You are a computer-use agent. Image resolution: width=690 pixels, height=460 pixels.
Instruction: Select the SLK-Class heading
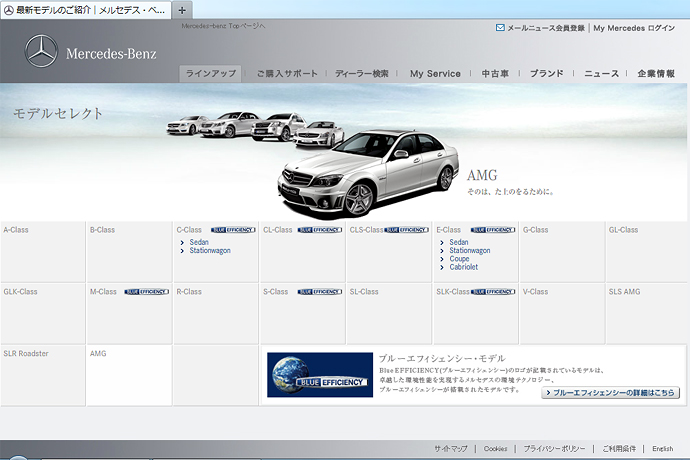(453, 292)
